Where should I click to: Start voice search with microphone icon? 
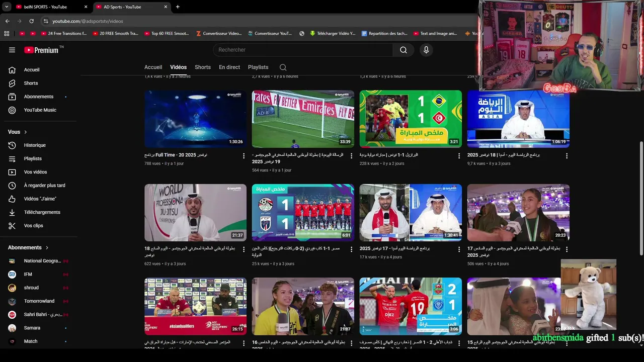tap(426, 50)
